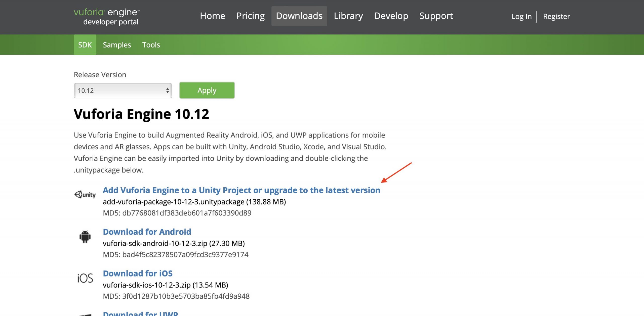Click the partially visible Download for UWP link

coord(140,313)
